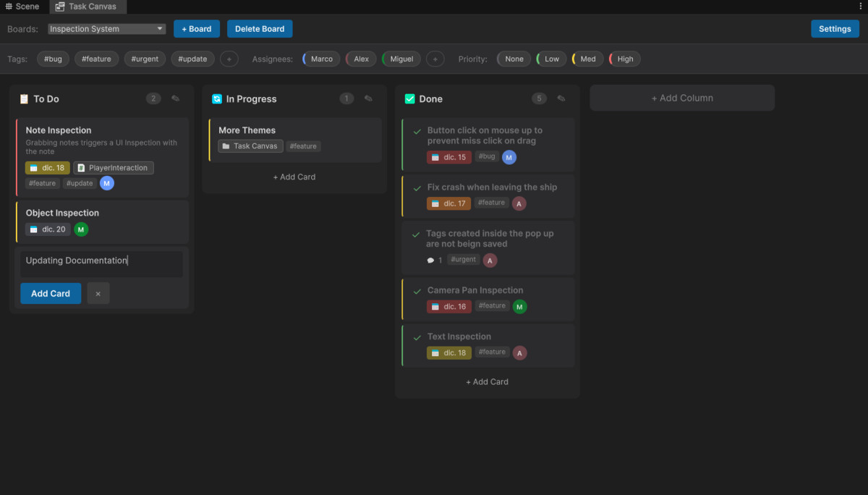This screenshot has height=495, width=868.
Task: Click the edit pencil icon on the Done column
Action: click(x=561, y=98)
